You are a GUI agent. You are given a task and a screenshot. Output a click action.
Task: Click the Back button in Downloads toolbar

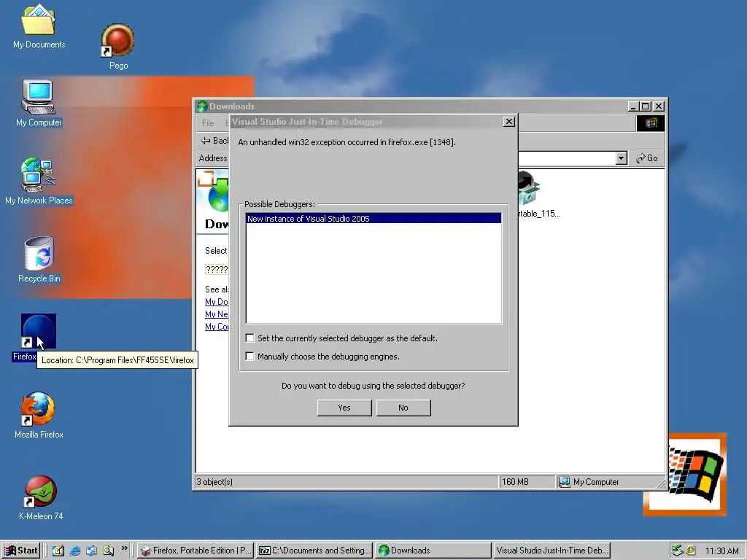coord(214,141)
